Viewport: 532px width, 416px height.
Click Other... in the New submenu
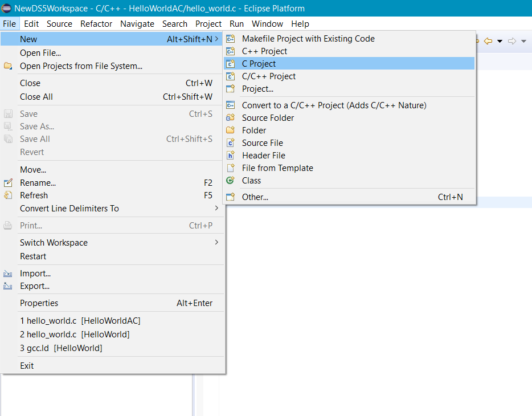[x=255, y=197]
